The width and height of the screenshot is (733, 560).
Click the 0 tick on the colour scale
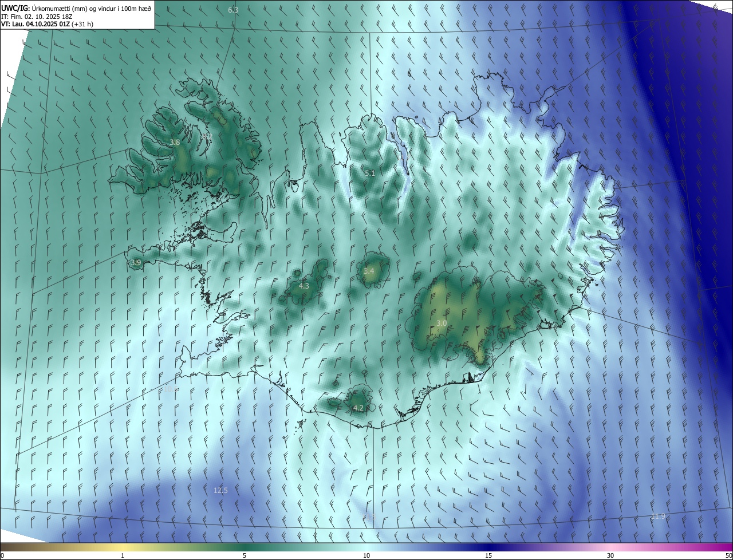(x=2, y=555)
